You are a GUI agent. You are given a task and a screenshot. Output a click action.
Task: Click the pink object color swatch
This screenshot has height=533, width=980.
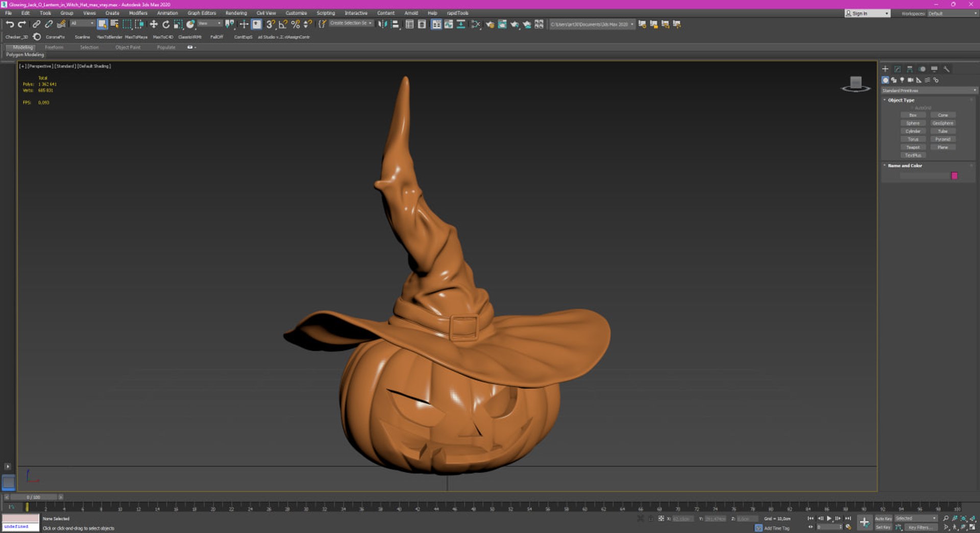[954, 176]
